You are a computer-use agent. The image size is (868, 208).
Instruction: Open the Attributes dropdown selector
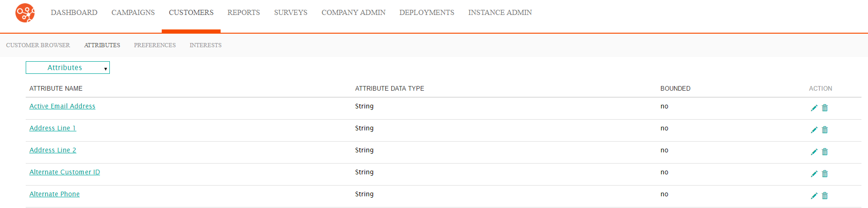point(68,68)
